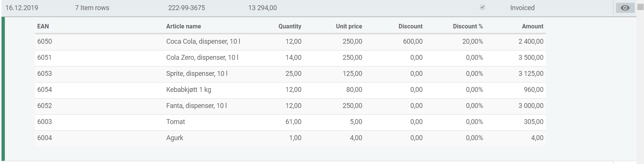
Task: Click the 222-99-3675 number in header
Action: click(186, 8)
